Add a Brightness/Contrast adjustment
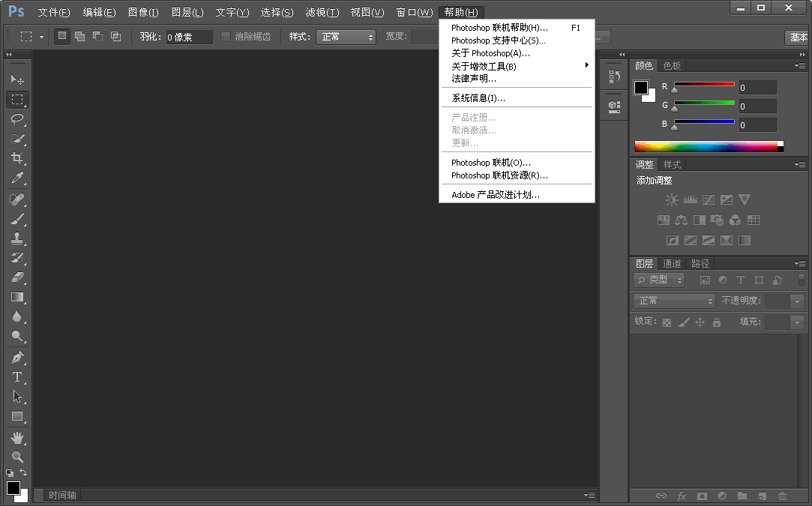Image resolution: width=812 pixels, height=506 pixels. 672,200
